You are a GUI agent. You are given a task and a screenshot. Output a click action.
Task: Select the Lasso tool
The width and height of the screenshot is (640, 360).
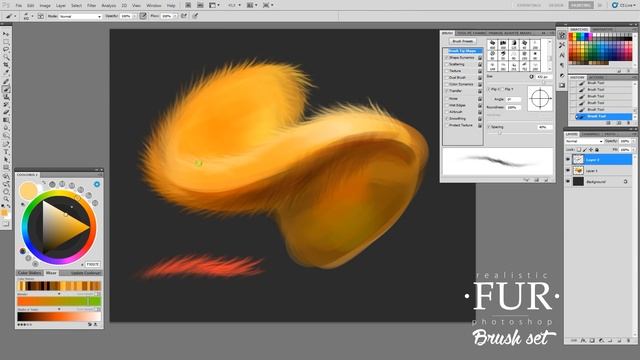point(6,49)
